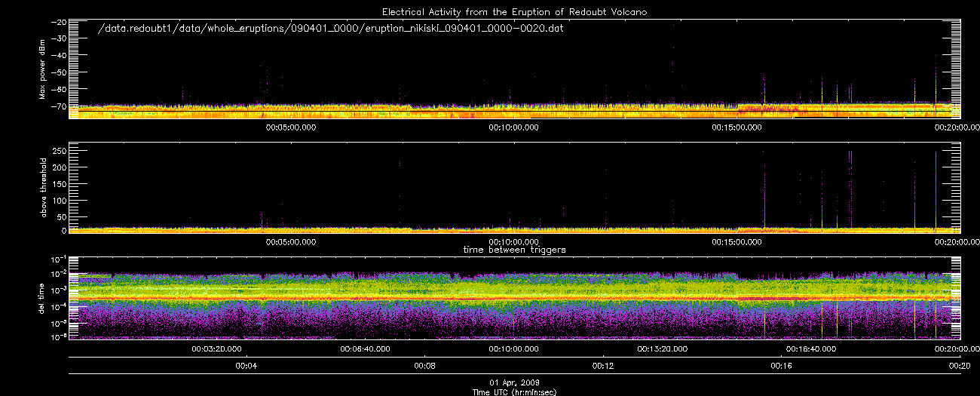Click inside the time between triggers plot
This screenshot has width=980, height=396.
point(514,298)
